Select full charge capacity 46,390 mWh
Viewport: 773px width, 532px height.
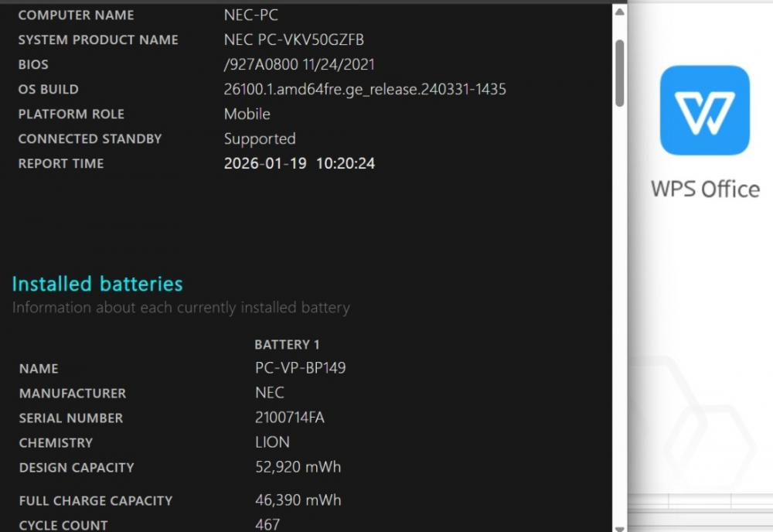(x=298, y=500)
